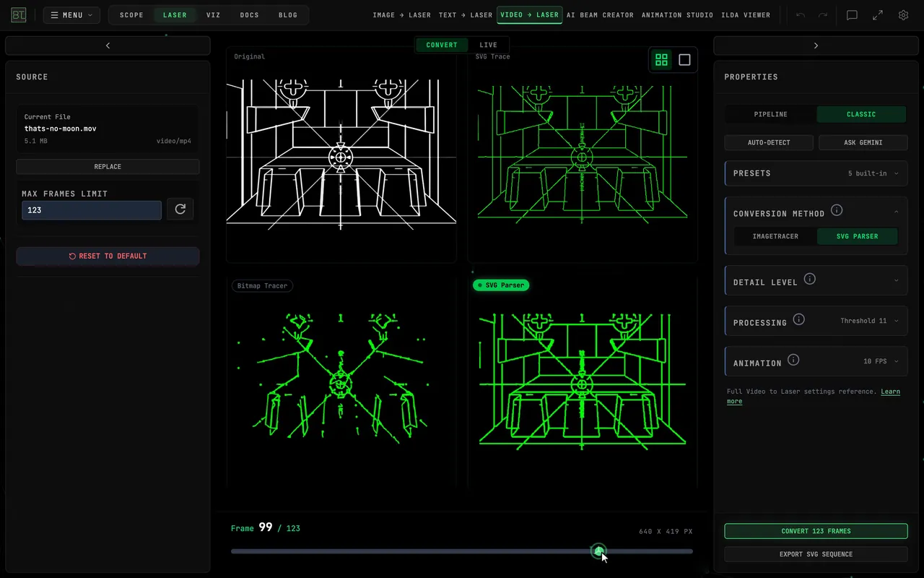Click the Replace file button

pos(108,167)
